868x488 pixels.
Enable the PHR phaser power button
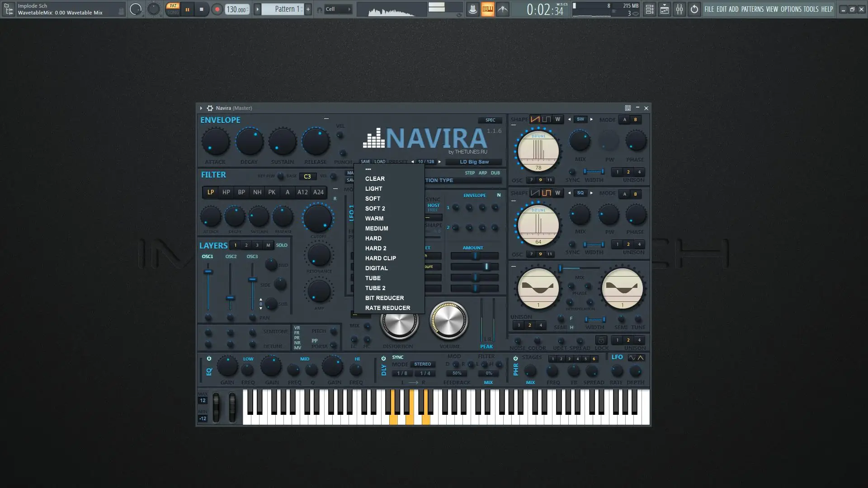[x=515, y=358]
